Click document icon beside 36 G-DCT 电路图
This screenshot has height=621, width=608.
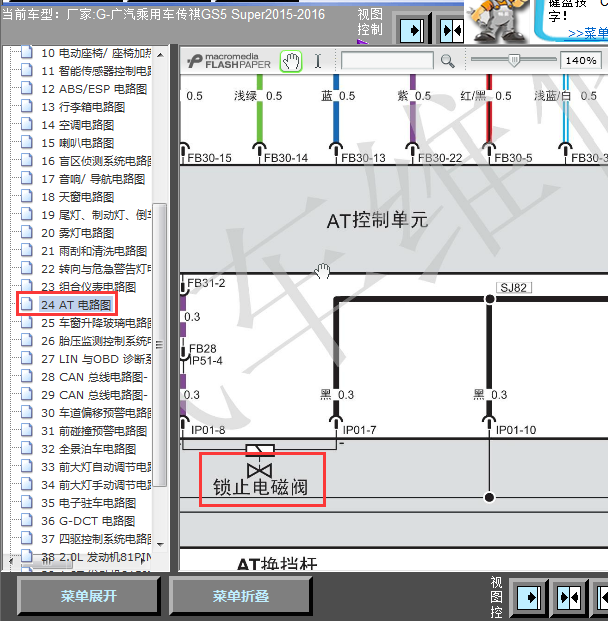pos(27,520)
